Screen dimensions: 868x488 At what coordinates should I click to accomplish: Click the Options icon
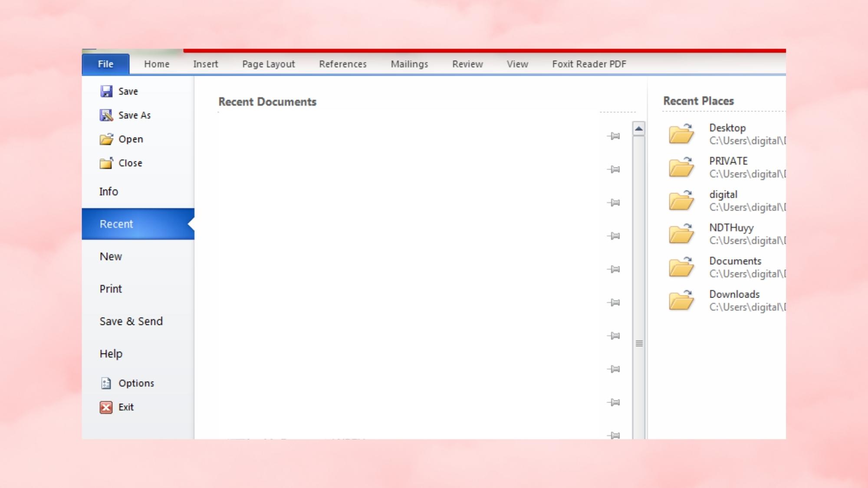(x=106, y=383)
